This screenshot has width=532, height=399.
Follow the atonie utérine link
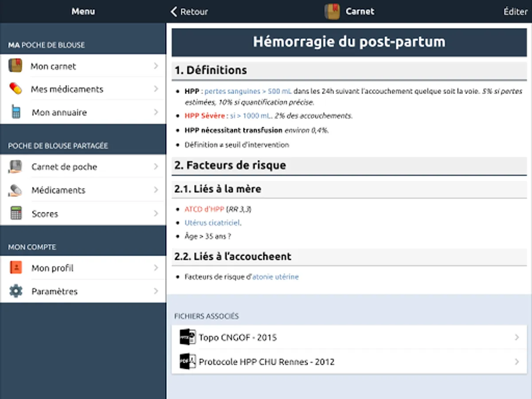tap(275, 277)
